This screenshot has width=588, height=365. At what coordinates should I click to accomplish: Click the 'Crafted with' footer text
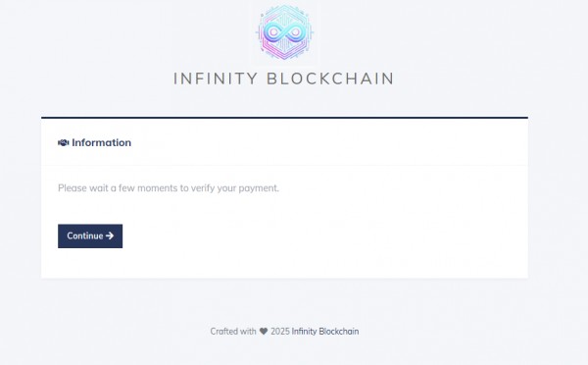[x=233, y=332]
